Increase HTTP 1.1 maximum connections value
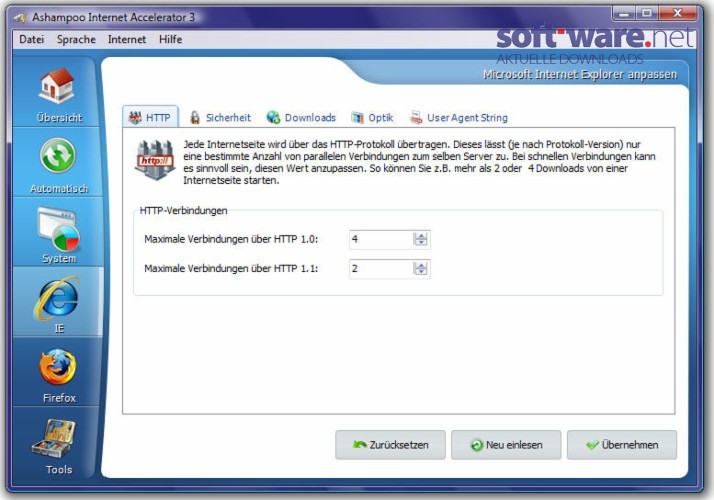 [x=421, y=265]
